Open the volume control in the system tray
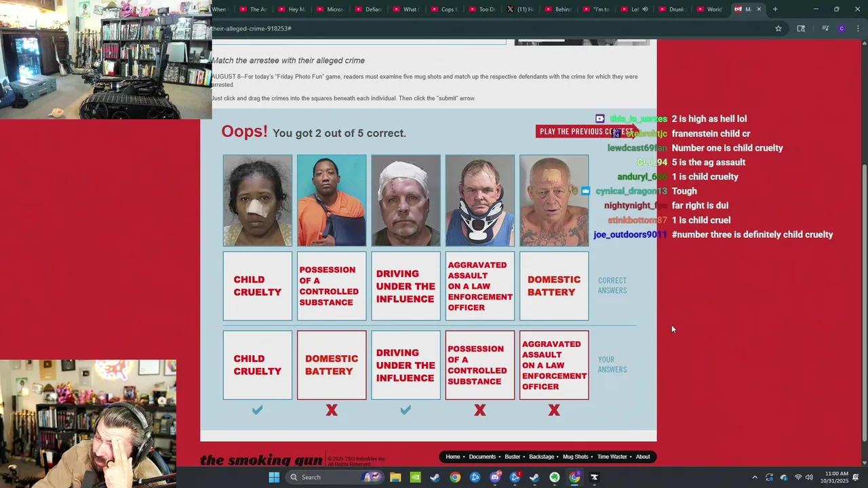The height and width of the screenshot is (488, 868). click(809, 477)
